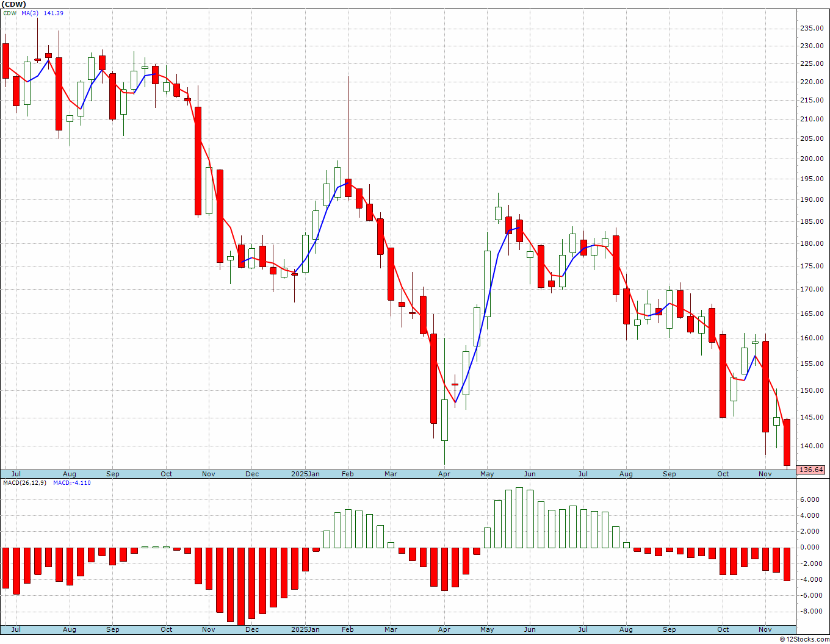Pick the 190.00 price axis label

coord(812,199)
